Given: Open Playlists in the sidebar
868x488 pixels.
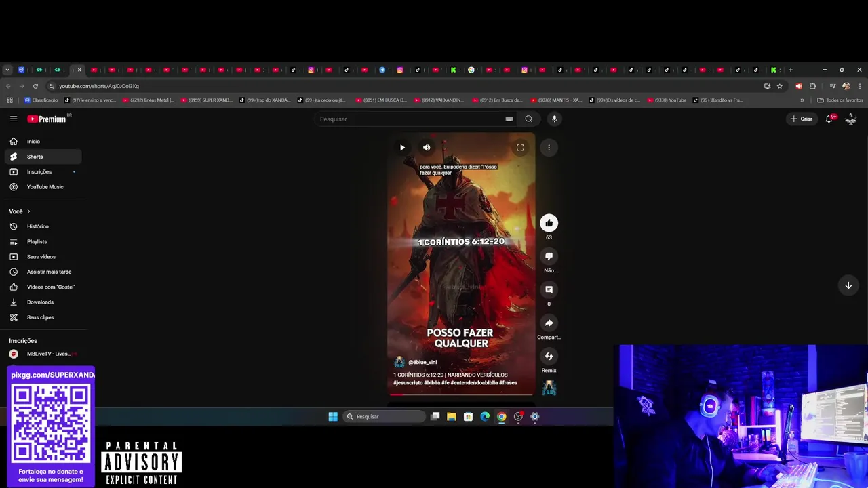Looking at the screenshot, I should point(43,241).
